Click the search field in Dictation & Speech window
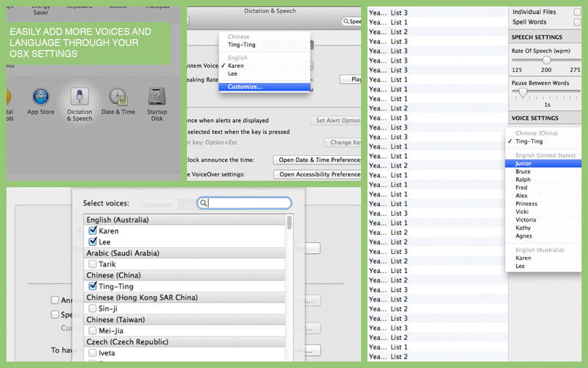The height and width of the screenshot is (368, 588). pyautogui.click(x=351, y=21)
